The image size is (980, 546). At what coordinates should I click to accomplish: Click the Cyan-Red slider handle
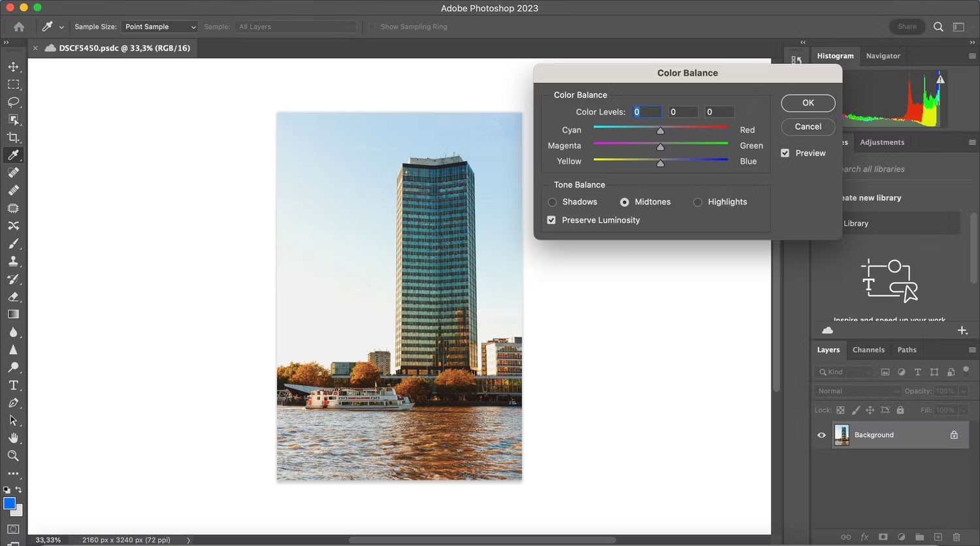(661, 131)
